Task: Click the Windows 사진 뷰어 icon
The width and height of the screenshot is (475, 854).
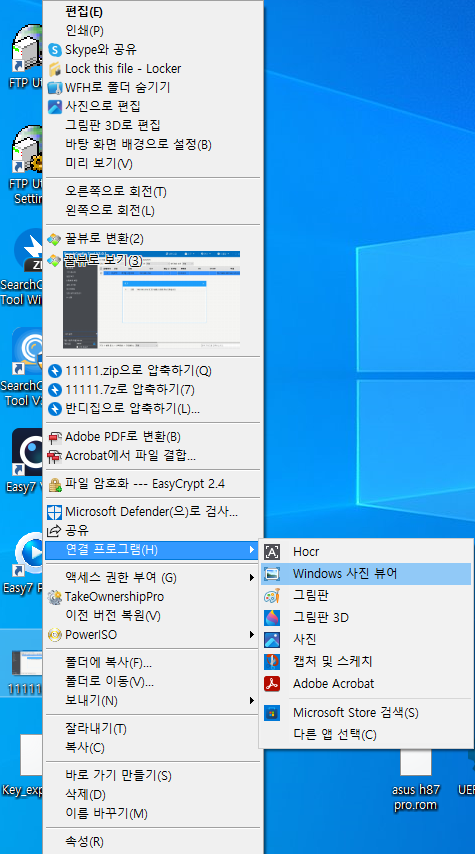Action: pos(272,574)
